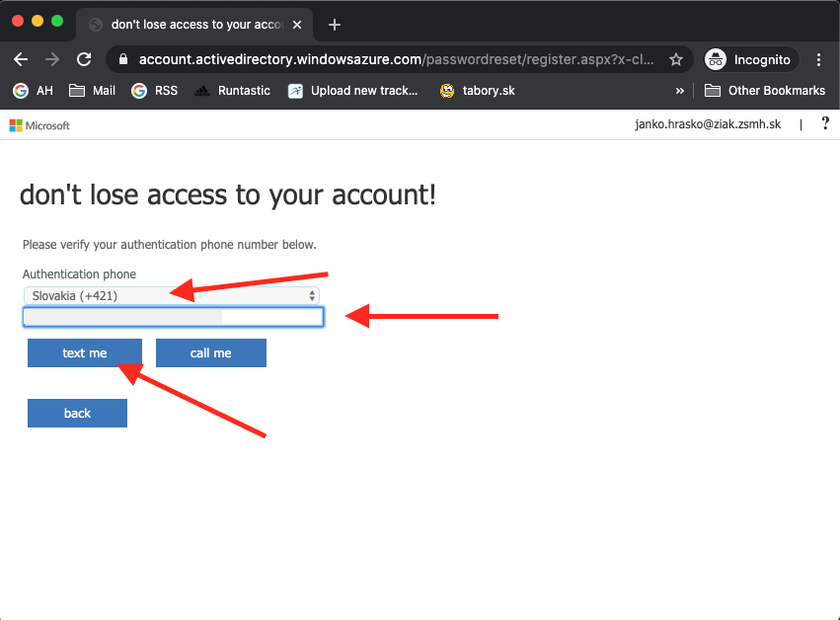Screen dimensions: 840x620
Task: Click the browser back arrow
Action: tap(21, 59)
